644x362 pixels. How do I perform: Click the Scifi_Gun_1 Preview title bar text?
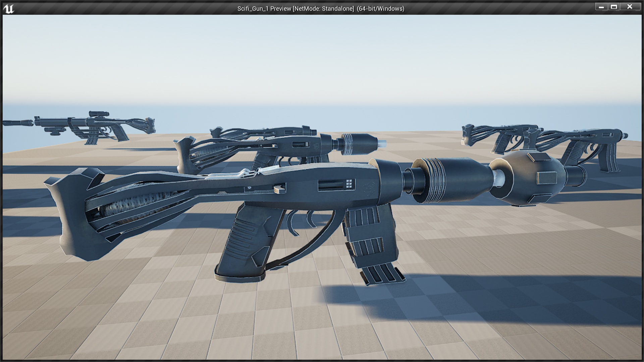(x=320, y=9)
